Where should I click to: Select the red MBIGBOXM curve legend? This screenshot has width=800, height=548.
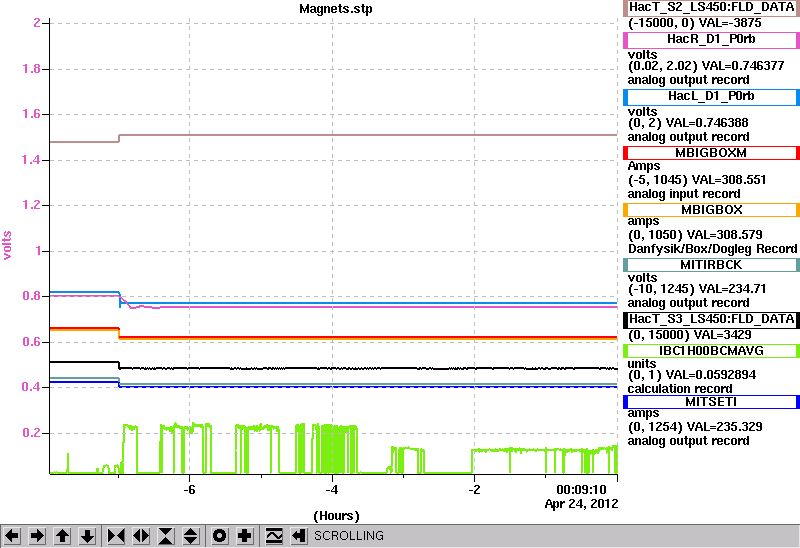(x=711, y=153)
